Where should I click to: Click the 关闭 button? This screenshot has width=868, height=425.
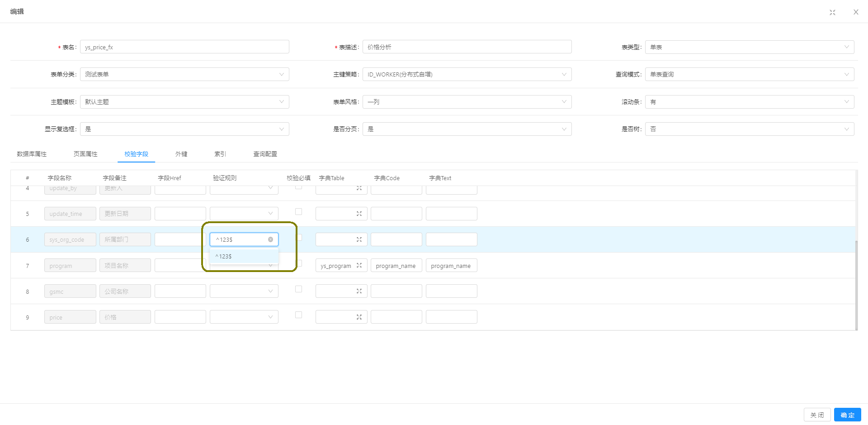(x=817, y=415)
